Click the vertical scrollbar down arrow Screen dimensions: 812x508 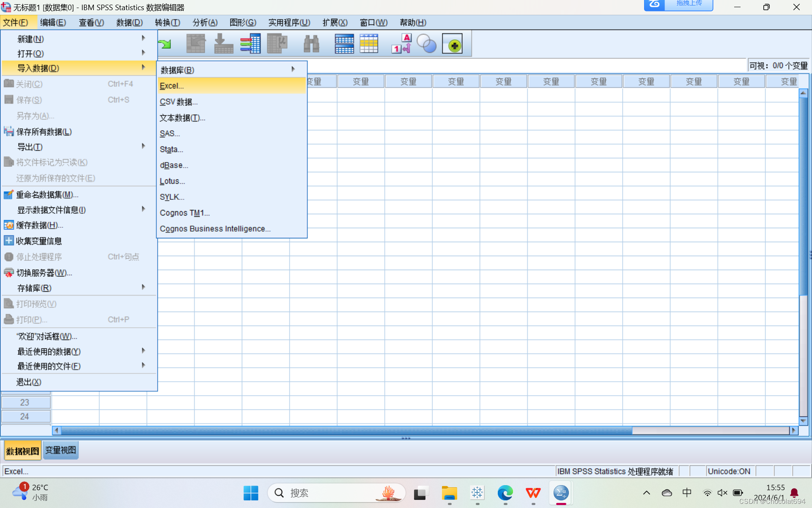coord(803,421)
